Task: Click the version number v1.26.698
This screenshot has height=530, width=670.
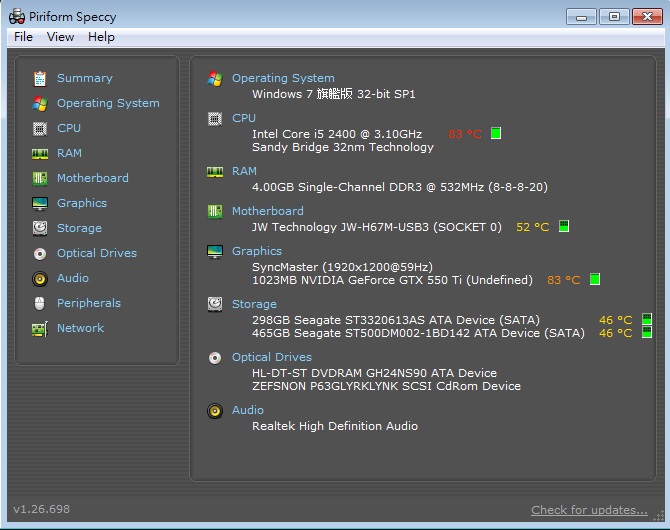Action: pos(41,509)
